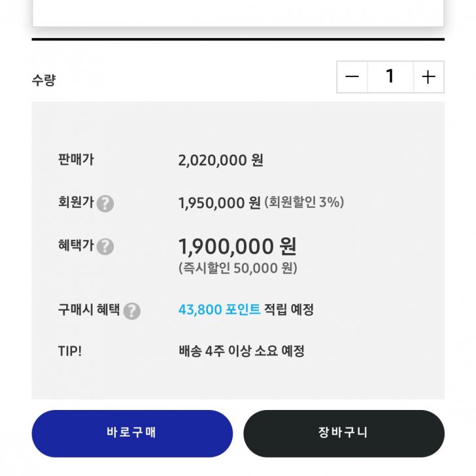Click the 수량 label
Image resolution: width=476 pixels, height=476 pixels.
pos(44,80)
